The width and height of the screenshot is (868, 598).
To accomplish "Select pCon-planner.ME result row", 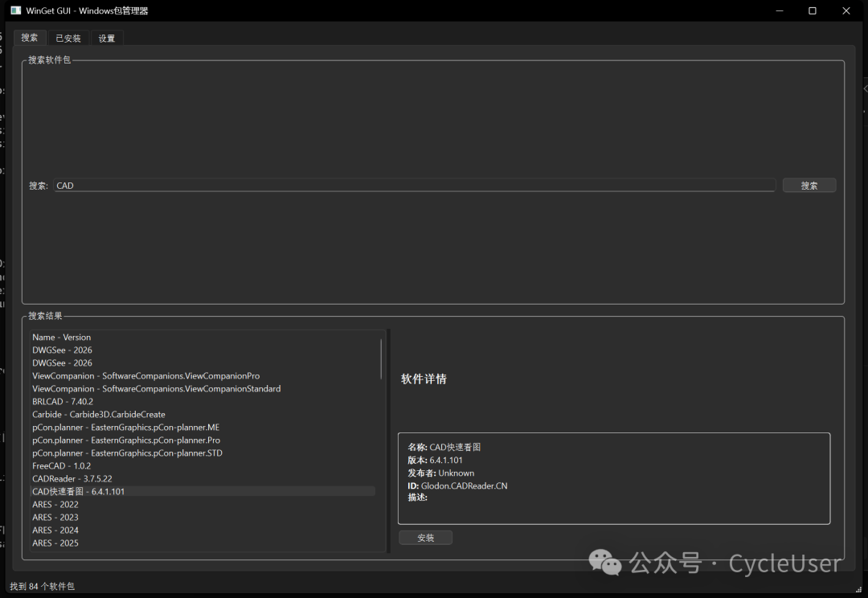I will 203,428.
